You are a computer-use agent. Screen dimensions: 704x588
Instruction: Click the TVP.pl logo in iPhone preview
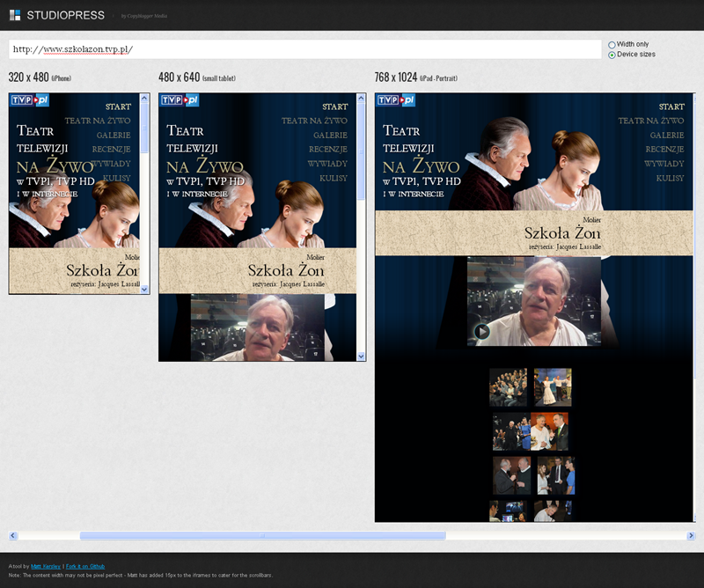click(29, 100)
